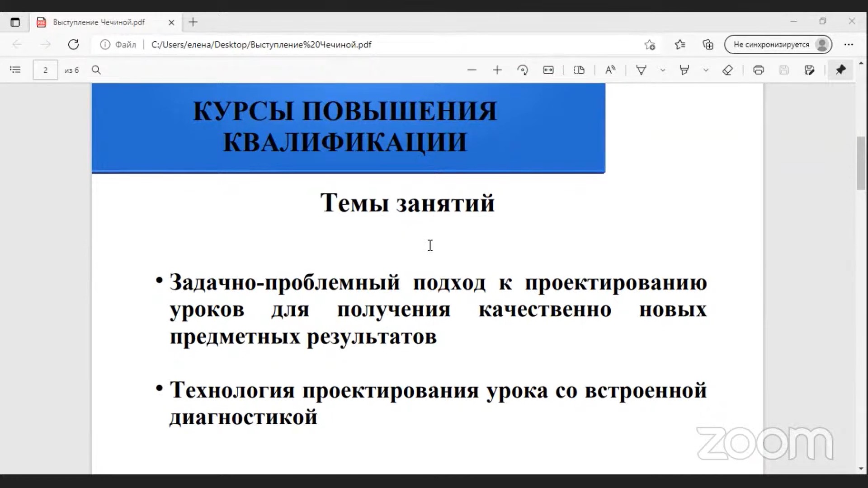868x488 pixels.
Task: Select the highlight tool
Action: coord(684,70)
